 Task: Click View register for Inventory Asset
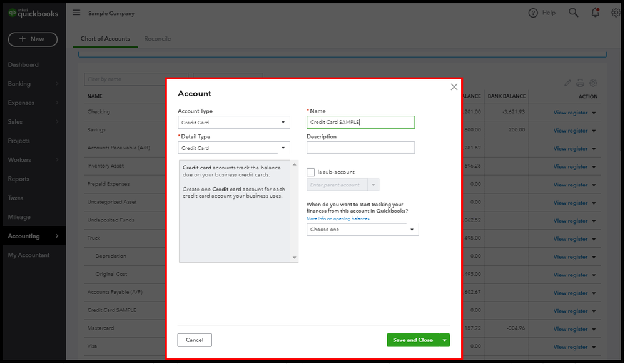tap(571, 166)
